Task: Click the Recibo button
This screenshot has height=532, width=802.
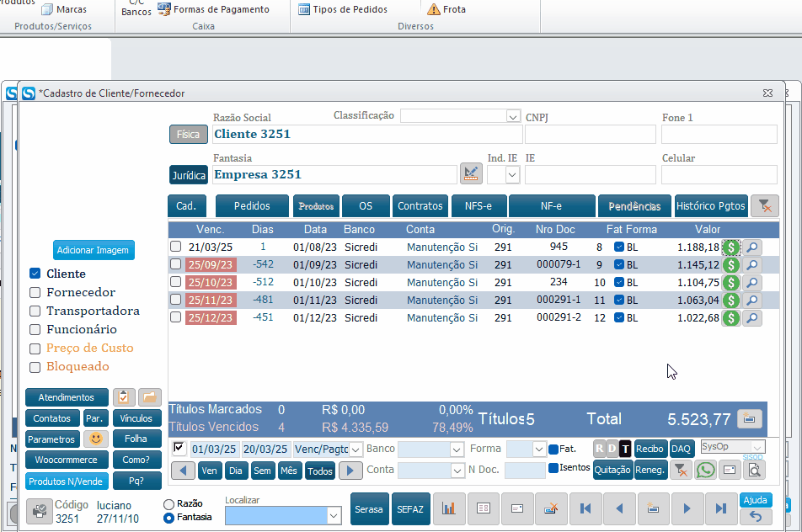Action: (x=650, y=449)
